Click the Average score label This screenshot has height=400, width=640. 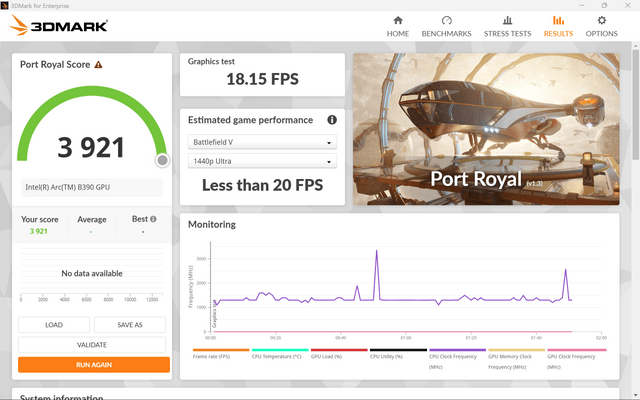92,220
